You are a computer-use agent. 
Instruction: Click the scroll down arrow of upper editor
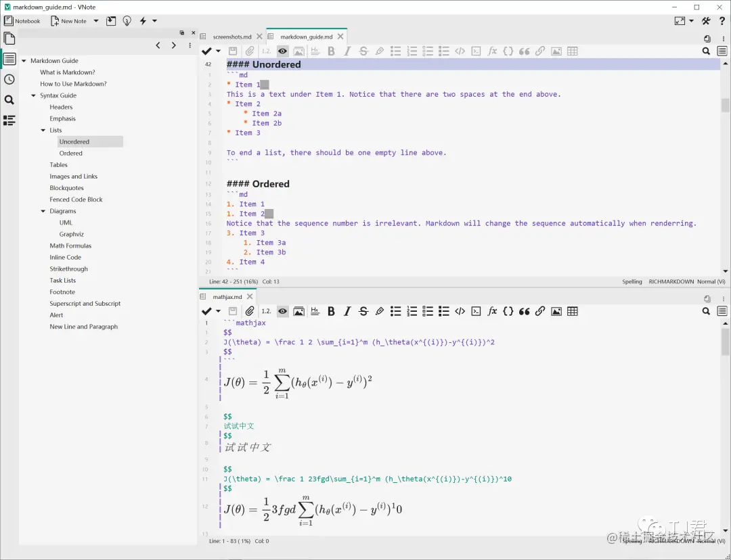pyautogui.click(x=725, y=271)
